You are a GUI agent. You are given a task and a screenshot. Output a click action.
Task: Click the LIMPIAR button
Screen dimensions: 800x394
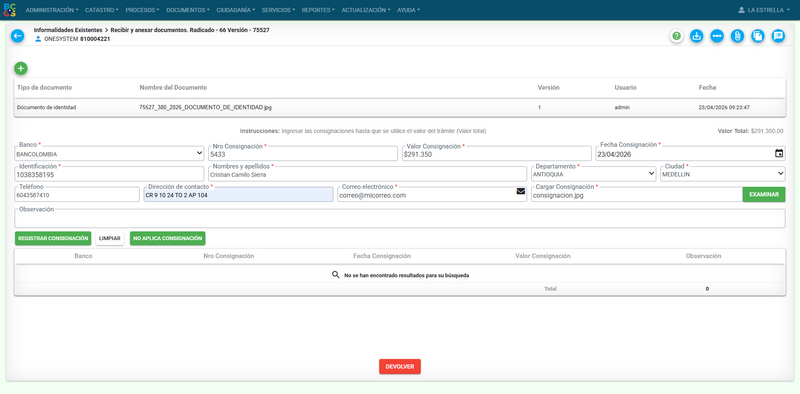[x=110, y=238]
